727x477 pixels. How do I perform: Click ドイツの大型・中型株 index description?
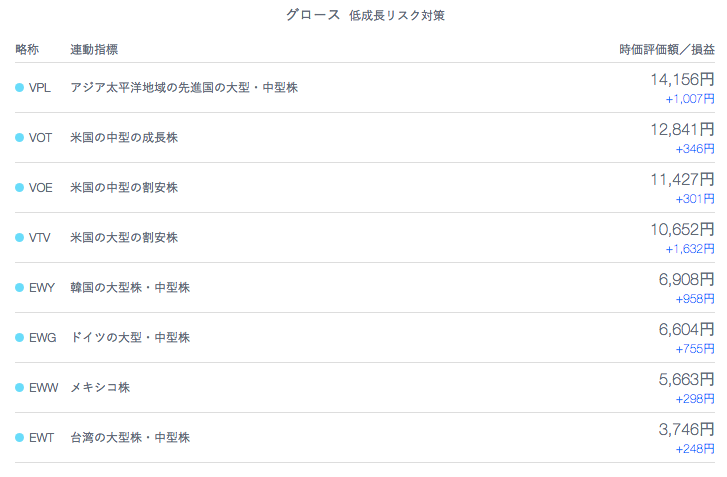pyautogui.click(x=130, y=338)
